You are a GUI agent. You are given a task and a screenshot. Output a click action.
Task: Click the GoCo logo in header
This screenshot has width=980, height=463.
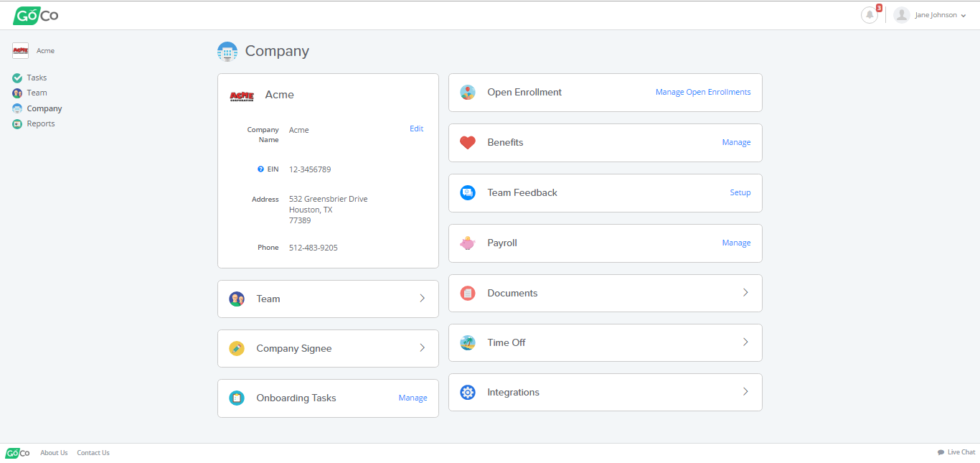click(x=36, y=15)
